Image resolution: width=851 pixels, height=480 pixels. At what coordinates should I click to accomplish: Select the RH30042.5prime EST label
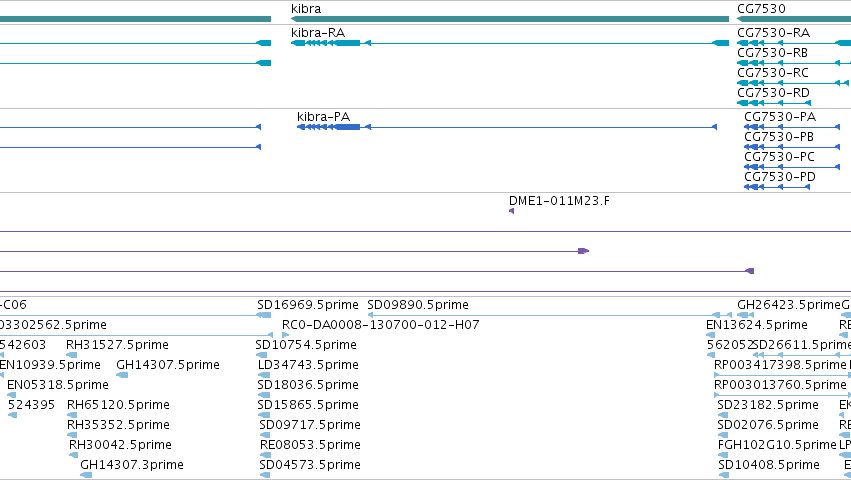coord(120,445)
